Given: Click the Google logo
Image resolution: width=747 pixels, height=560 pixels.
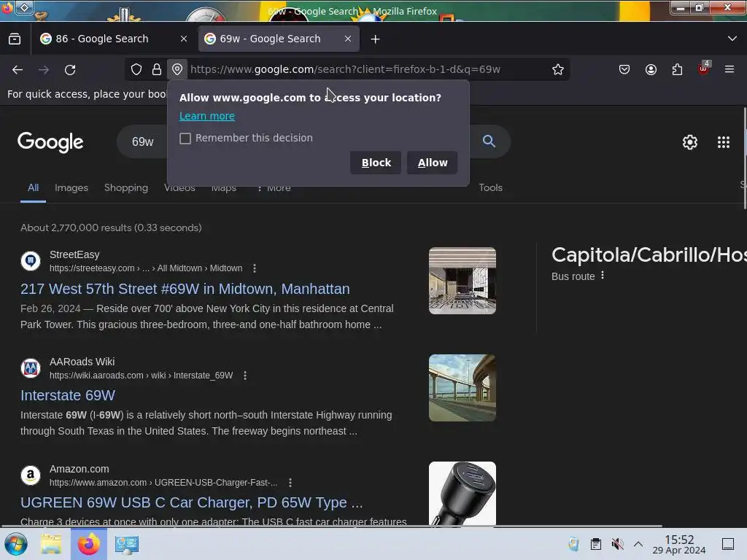Looking at the screenshot, I should coord(50,142).
